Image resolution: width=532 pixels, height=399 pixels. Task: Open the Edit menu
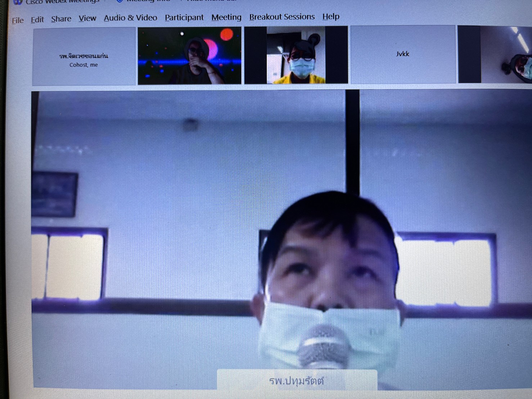pyautogui.click(x=37, y=19)
